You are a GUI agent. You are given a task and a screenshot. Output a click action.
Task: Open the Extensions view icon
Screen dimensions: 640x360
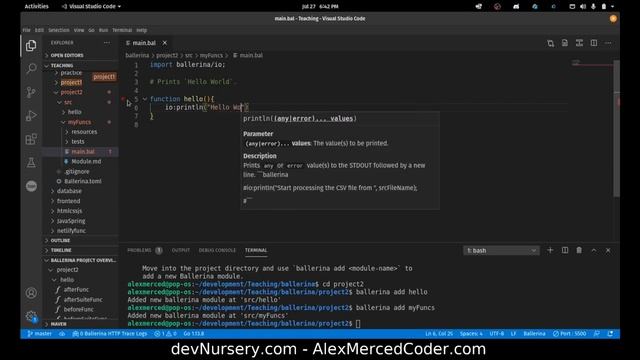coord(31,139)
